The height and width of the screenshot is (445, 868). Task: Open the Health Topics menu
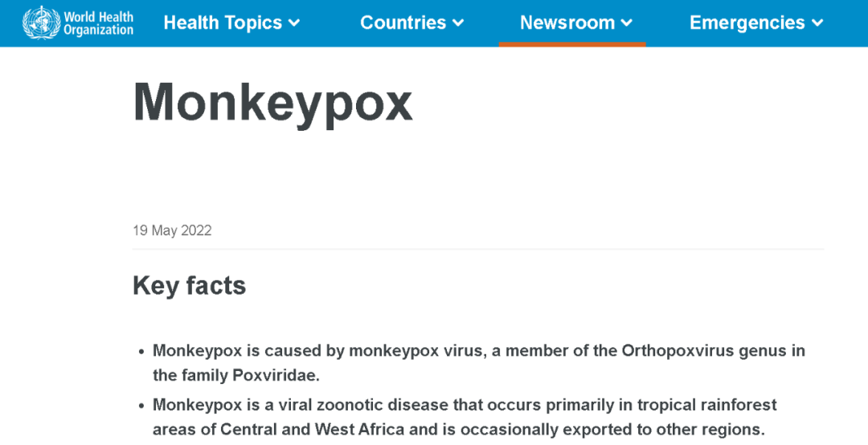click(231, 22)
